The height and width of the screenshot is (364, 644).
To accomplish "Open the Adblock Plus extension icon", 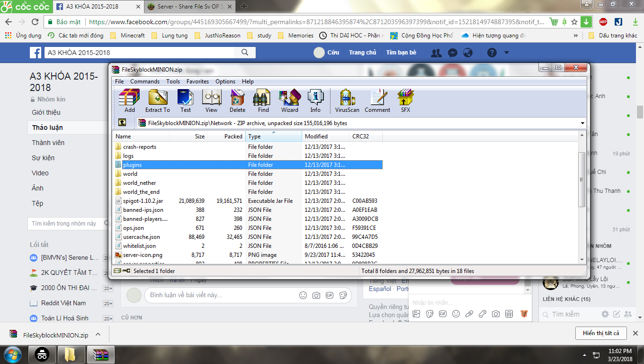I will [x=603, y=22].
